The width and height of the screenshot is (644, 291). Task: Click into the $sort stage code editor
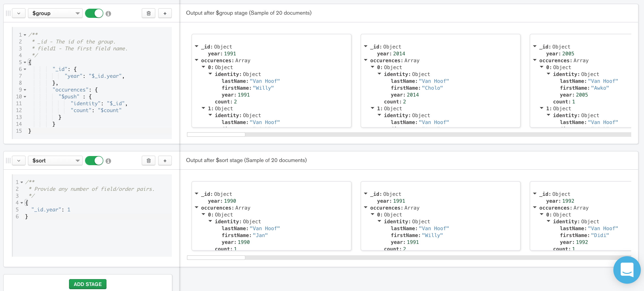pos(92,216)
